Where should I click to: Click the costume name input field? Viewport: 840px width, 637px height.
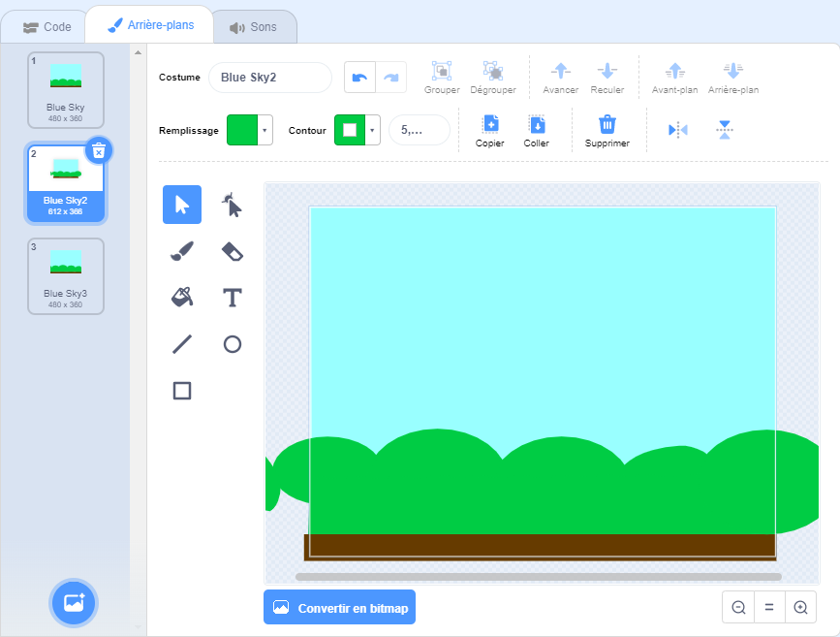270,78
